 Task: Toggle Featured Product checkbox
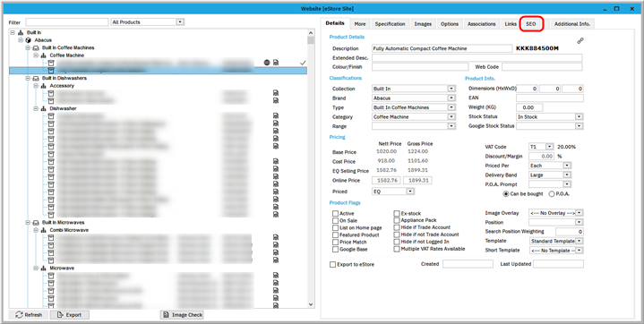(336, 234)
